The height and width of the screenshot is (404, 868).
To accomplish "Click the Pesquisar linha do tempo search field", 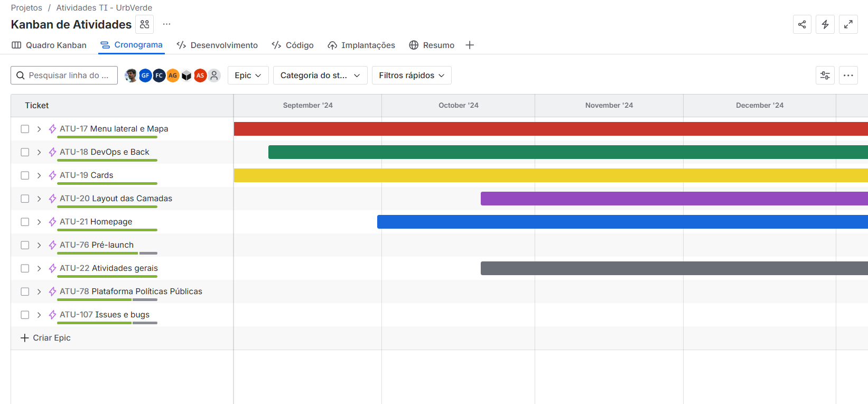I will [x=69, y=76].
